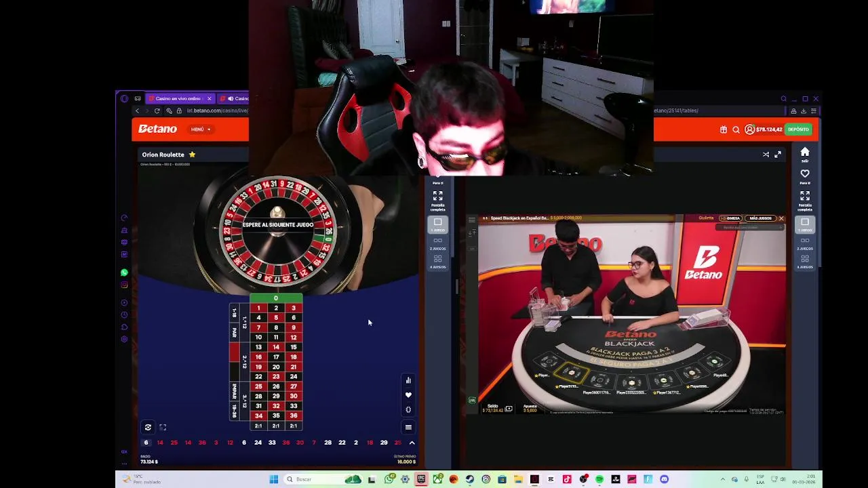Image resolution: width=868 pixels, height=488 pixels.
Task: Favorite Orion Roulette with the star icon
Action: [x=192, y=155]
